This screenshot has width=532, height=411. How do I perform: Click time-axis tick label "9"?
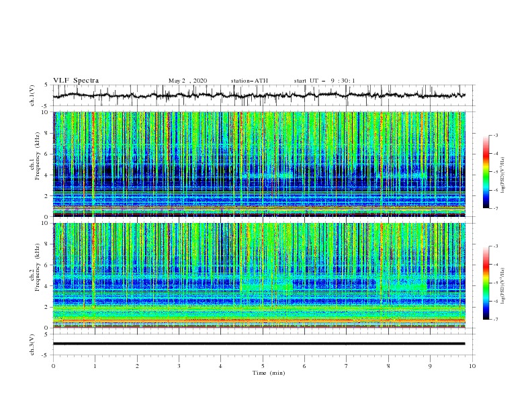(x=430, y=366)
